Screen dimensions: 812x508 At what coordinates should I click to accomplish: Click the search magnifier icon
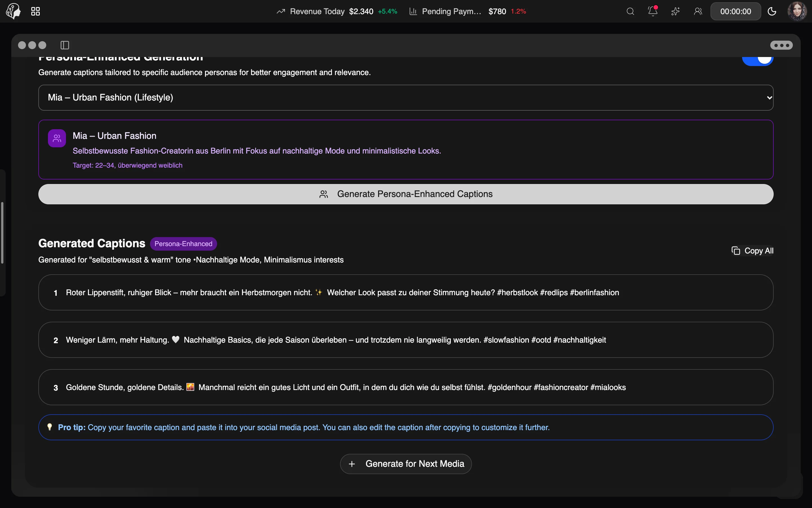pyautogui.click(x=630, y=11)
